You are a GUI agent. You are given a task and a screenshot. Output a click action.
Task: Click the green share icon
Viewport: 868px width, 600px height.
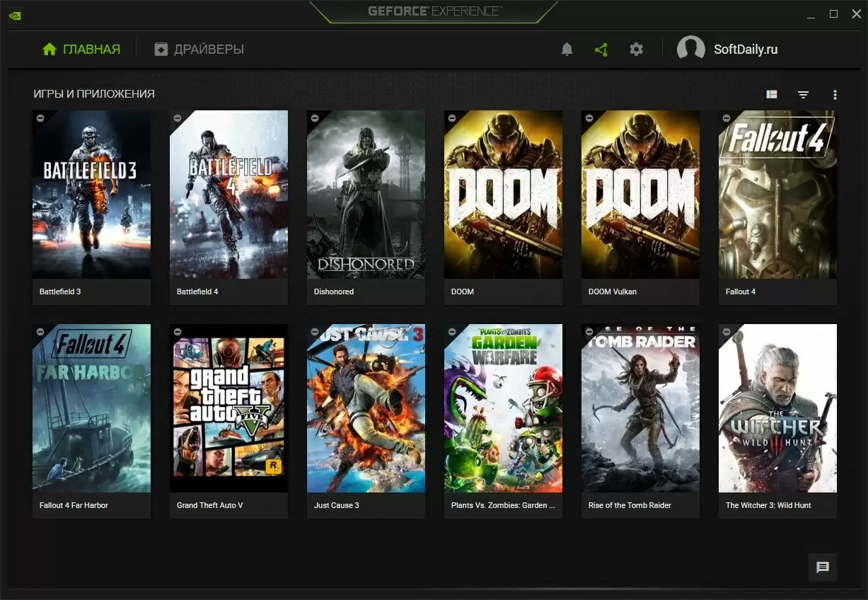point(601,50)
